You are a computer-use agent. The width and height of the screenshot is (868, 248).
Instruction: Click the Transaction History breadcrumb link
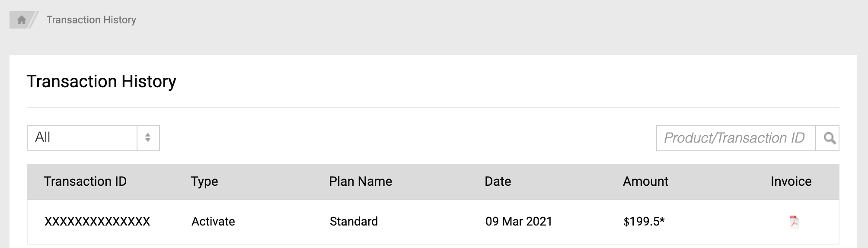(91, 20)
